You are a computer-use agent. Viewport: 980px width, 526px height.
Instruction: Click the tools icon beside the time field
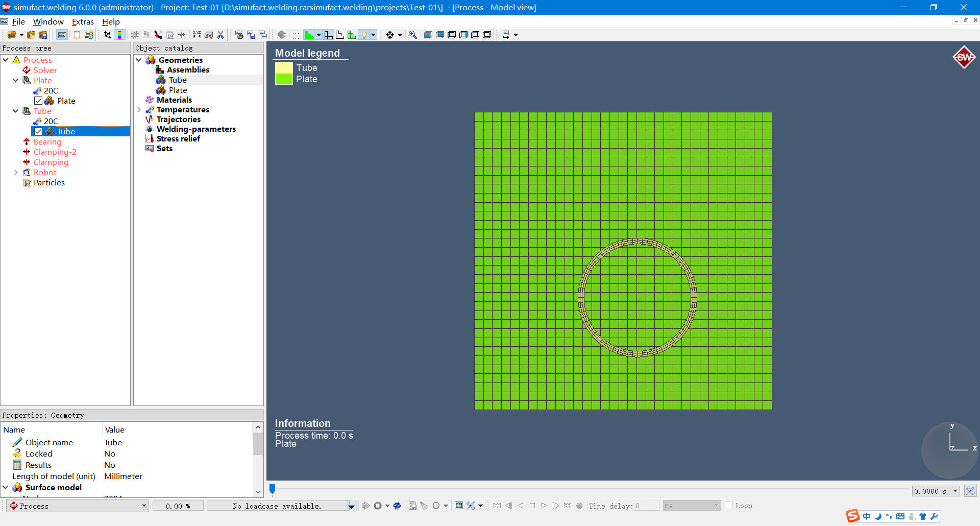click(x=970, y=491)
